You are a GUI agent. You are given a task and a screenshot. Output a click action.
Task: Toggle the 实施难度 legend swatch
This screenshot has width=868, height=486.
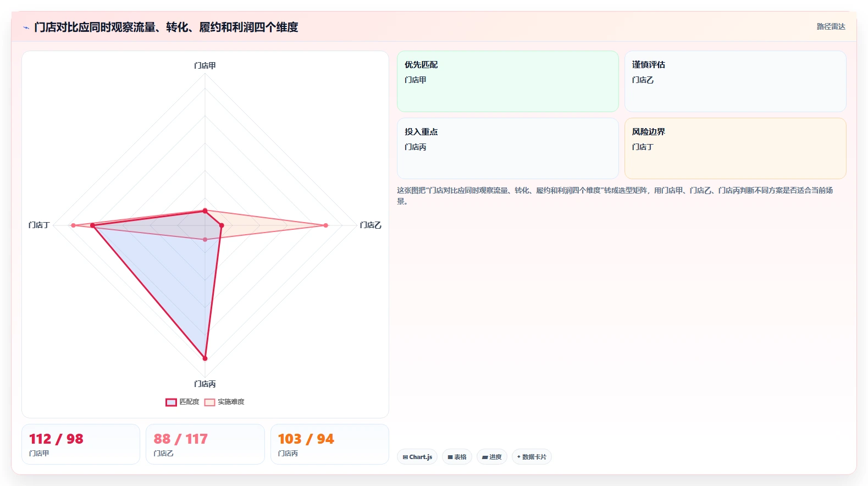209,402
